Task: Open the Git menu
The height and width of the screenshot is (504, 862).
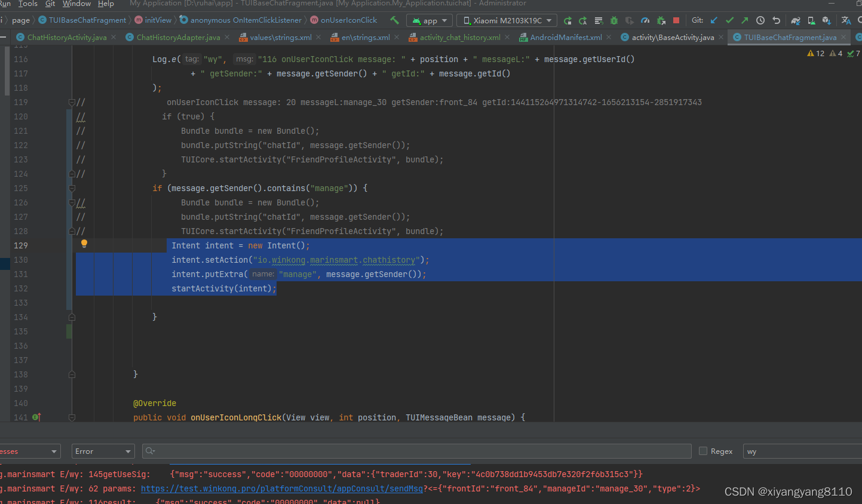Action: coord(50,4)
